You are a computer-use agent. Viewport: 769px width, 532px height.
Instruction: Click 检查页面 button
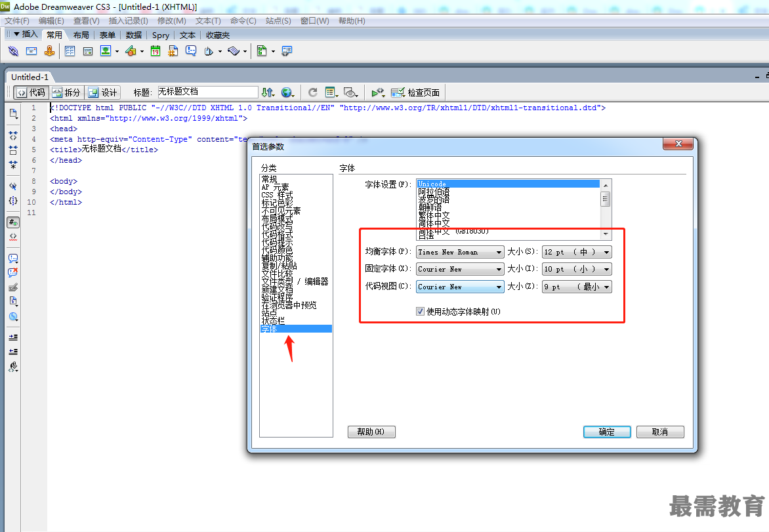pos(415,92)
